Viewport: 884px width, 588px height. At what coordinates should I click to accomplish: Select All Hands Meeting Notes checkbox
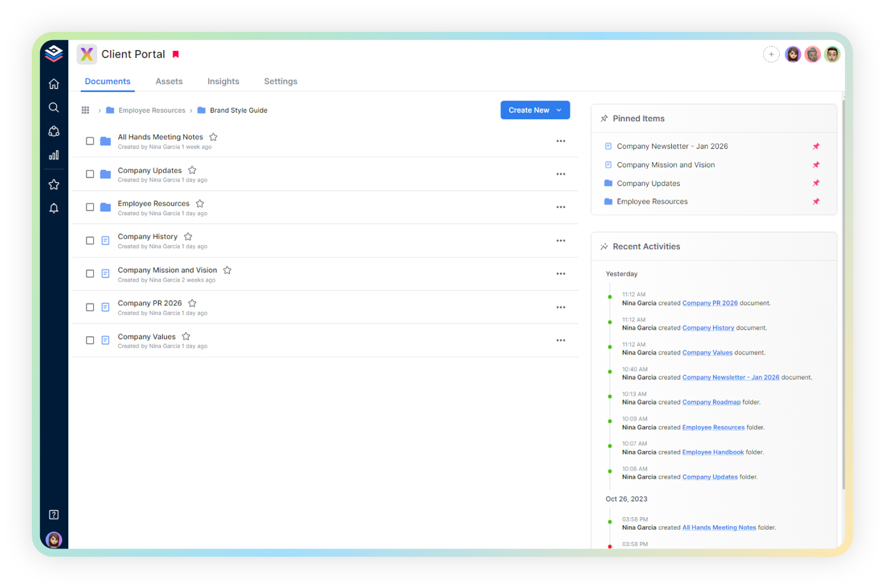tap(90, 141)
